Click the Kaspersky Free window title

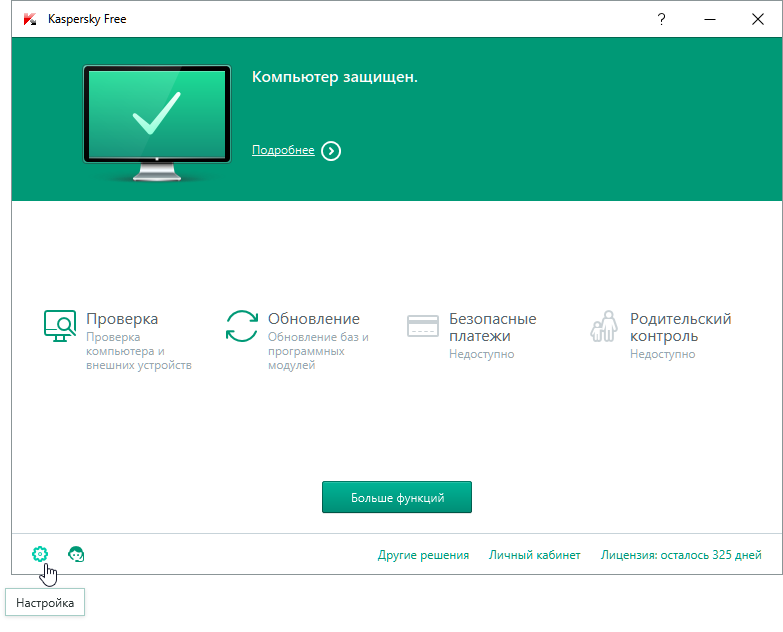point(87,19)
